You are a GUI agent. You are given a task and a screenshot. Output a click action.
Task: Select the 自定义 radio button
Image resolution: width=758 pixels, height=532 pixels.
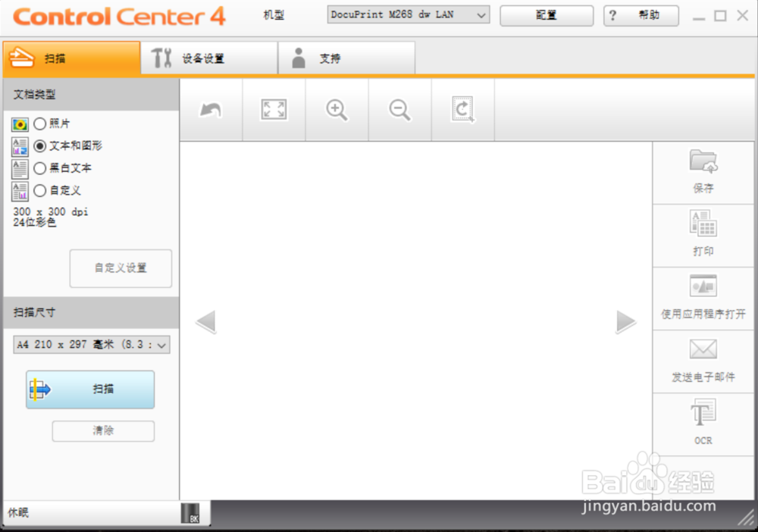[x=40, y=190]
